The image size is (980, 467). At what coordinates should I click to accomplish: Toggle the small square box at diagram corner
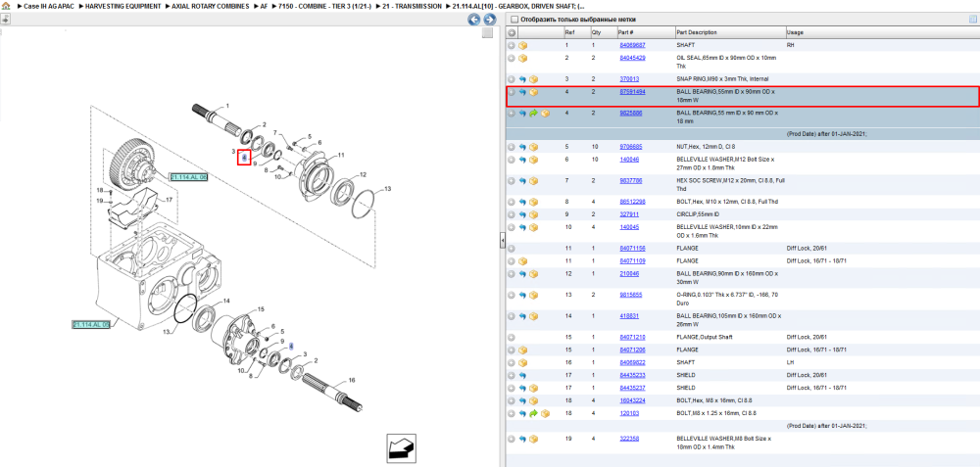(487, 33)
